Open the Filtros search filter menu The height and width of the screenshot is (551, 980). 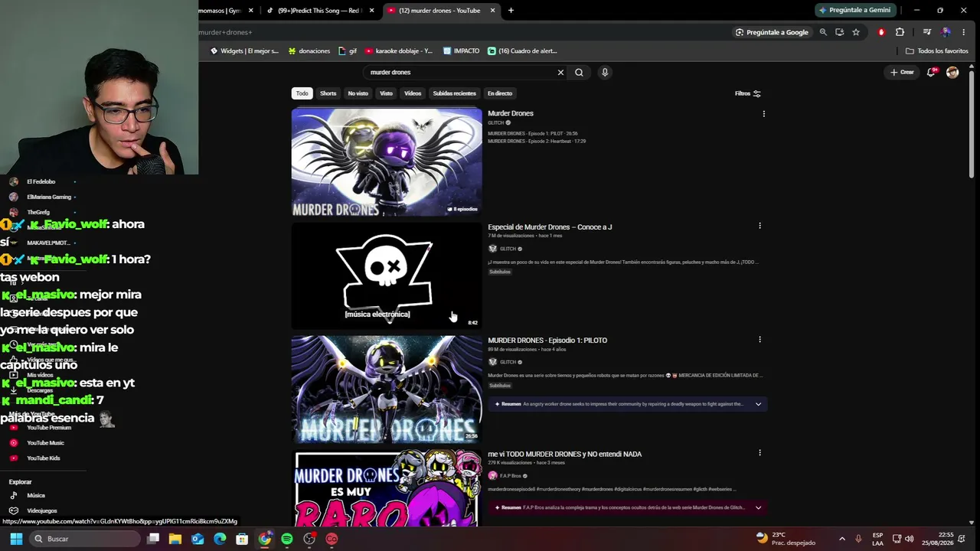click(x=748, y=93)
